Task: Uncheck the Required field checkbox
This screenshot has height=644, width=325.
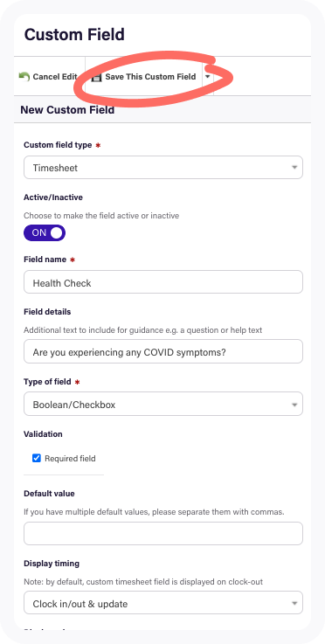Action: coord(37,458)
